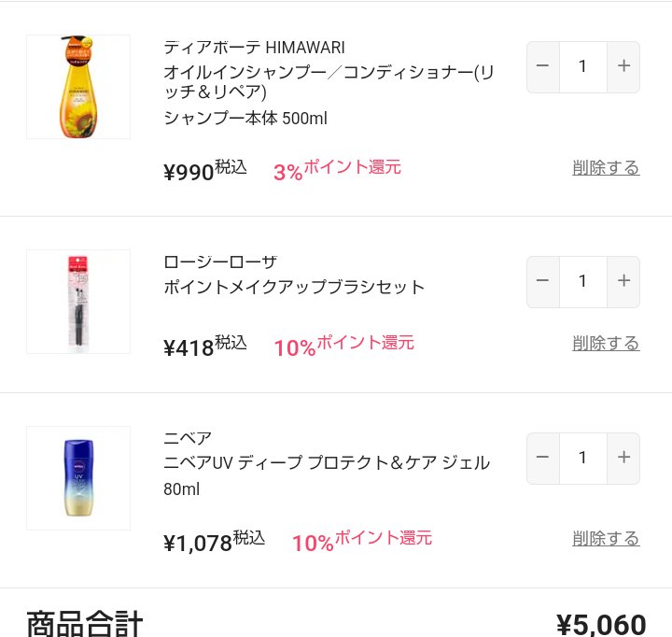Open HIMAWARI shampoo product thumbnail
672x637 pixels.
pyautogui.click(x=78, y=87)
